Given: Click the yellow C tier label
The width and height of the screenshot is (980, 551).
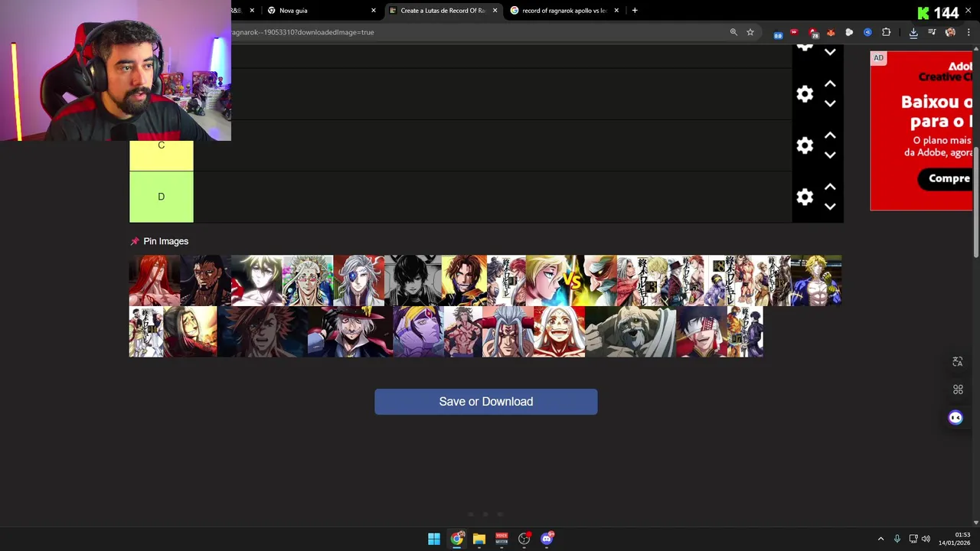Looking at the screenshot, I should pyautogui.click(x=162, y=155).
